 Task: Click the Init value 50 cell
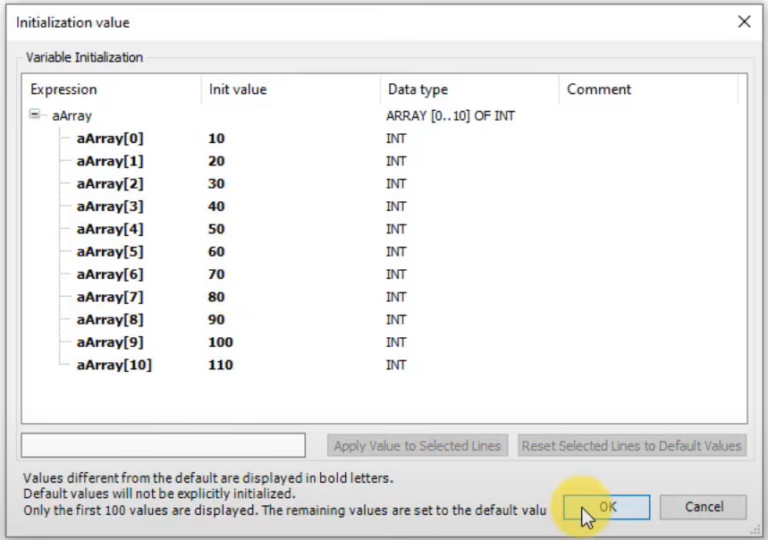click(x=217, y=229)
